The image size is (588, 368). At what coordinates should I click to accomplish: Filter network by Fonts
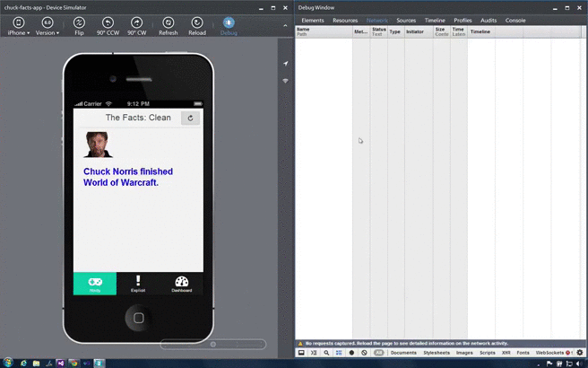(523, 353)
